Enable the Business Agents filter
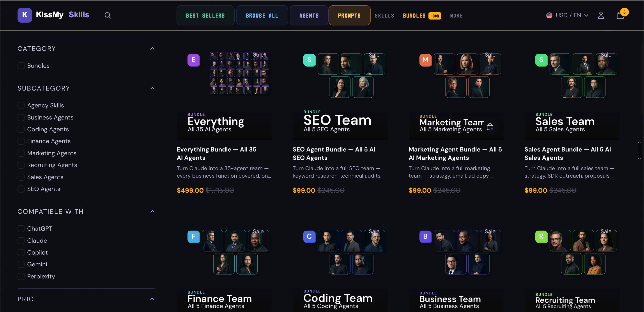Screen dimensions: 644x312 (x=21, y=118)
